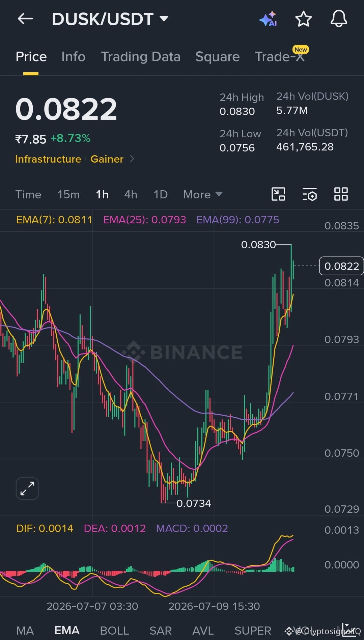This screenshot has height=640, width=364.
Task: Switch to the Info tab
Action: pyautogui.click(x=73, y=57)
